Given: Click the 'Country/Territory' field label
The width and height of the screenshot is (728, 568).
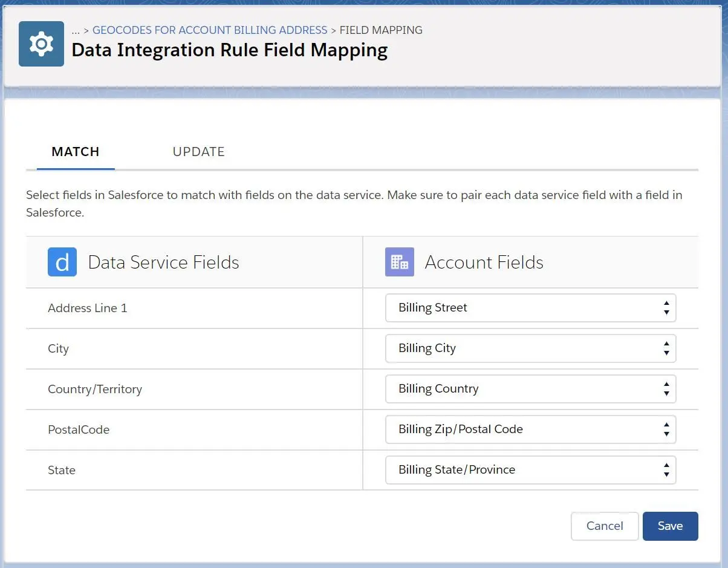Looking at the screenshot, I should 95,389.
